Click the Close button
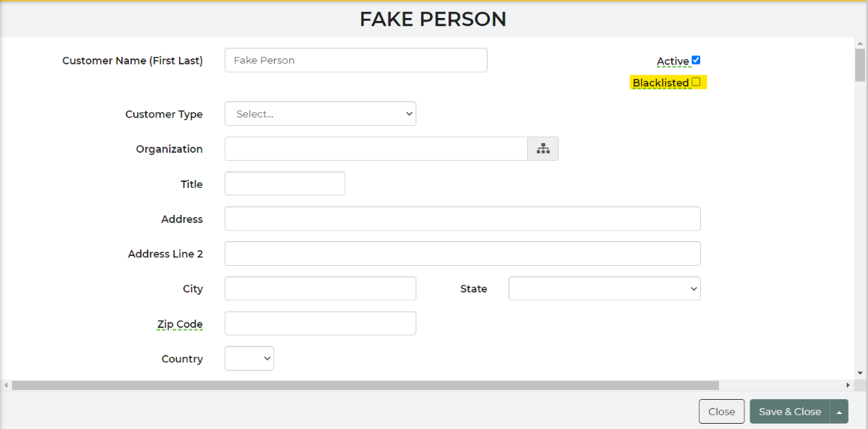Viewport: 868px width, 429px height. tap(722, 412)
